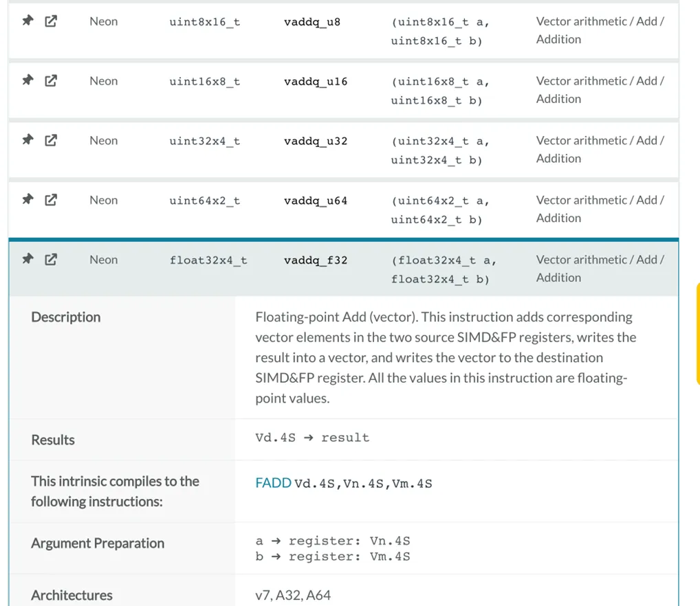
Task: Expand the vaddq_u16 intrinsic details
Action: [x=316, y=82]
